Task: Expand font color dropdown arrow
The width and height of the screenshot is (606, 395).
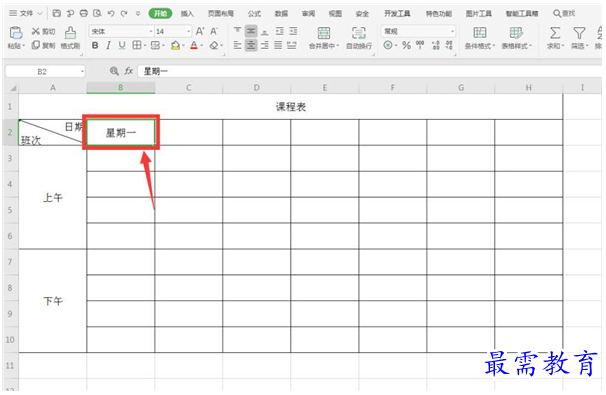Action: (202, 46)
